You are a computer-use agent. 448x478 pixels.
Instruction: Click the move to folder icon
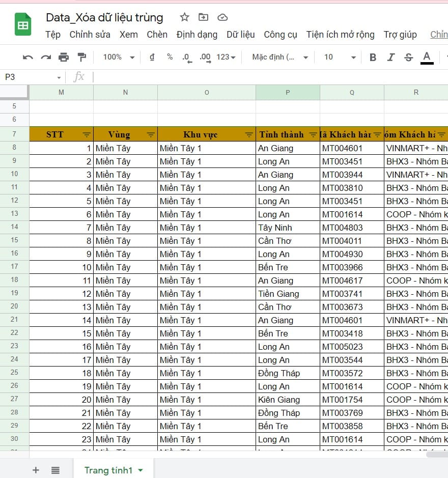203,17
